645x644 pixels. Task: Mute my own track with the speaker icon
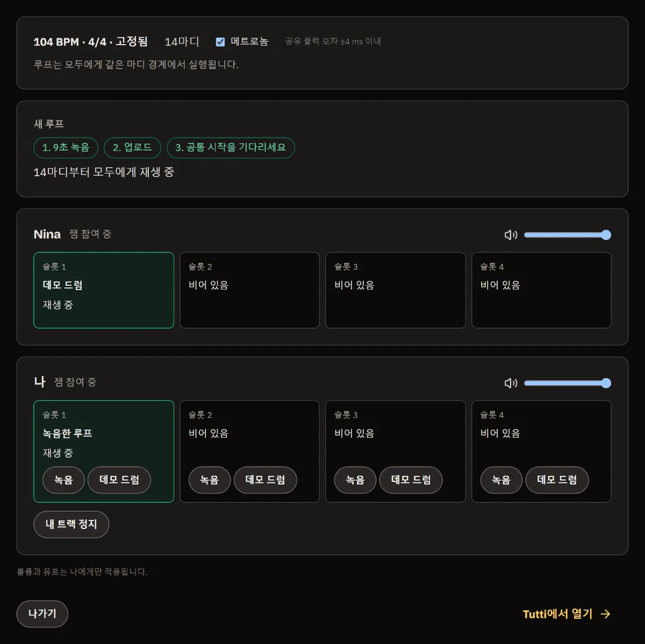tap(511, 383)
